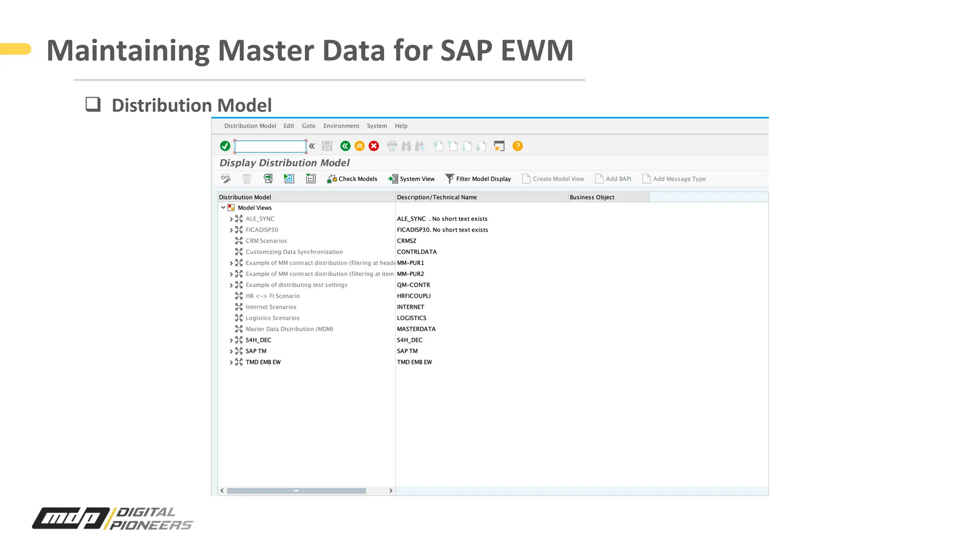Collapse the command field with the double-chevron
The height and width of the screenshot is (551, 980).
point(312,146)
